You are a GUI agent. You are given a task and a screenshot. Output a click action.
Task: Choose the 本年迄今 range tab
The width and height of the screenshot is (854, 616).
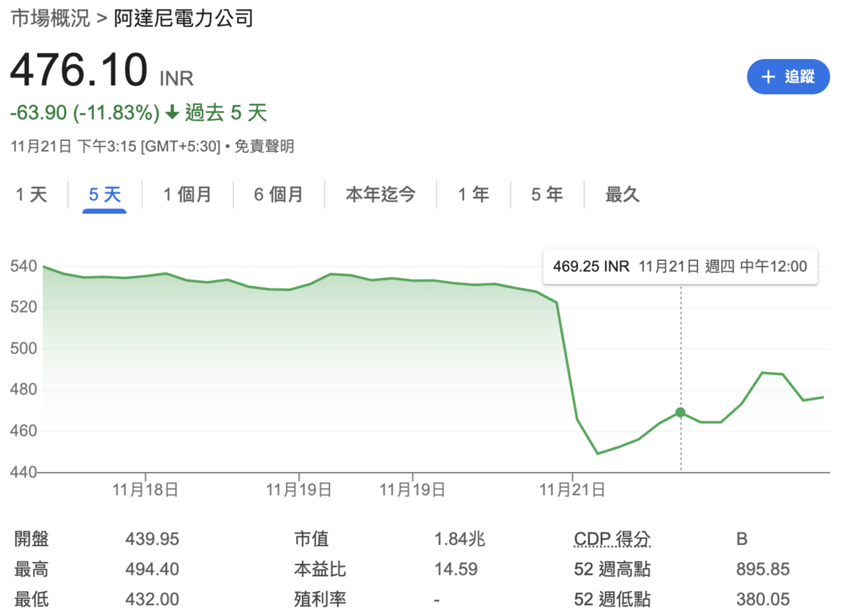pos(381,194)
